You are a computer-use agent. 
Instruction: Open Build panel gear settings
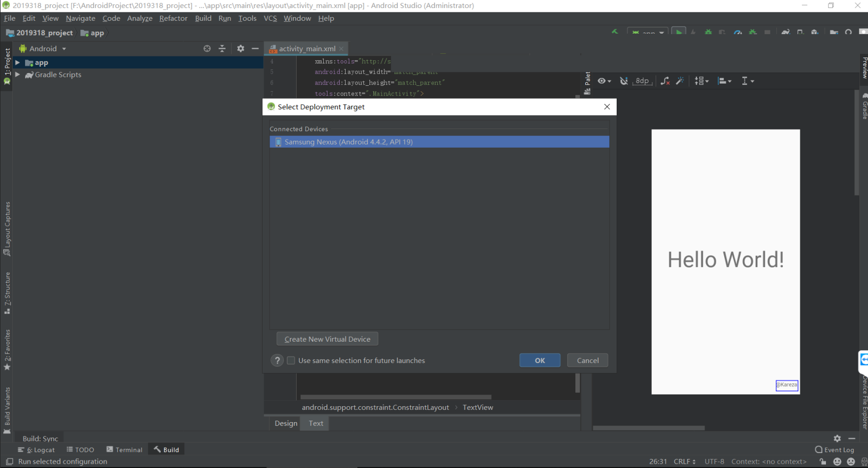click(x=837, y=438)
